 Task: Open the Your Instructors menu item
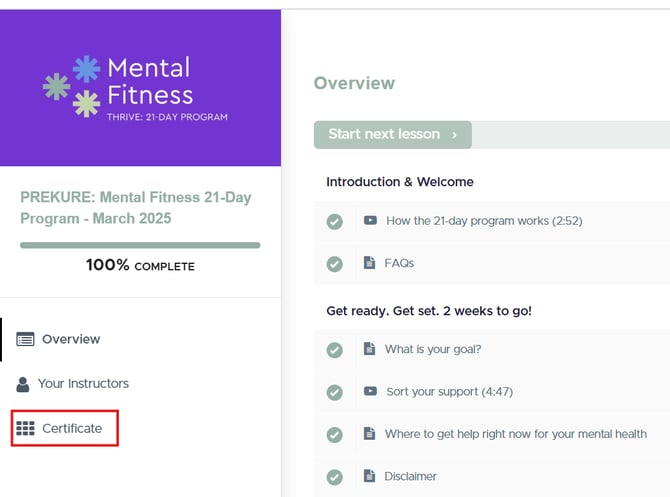(x=83, y=384)
